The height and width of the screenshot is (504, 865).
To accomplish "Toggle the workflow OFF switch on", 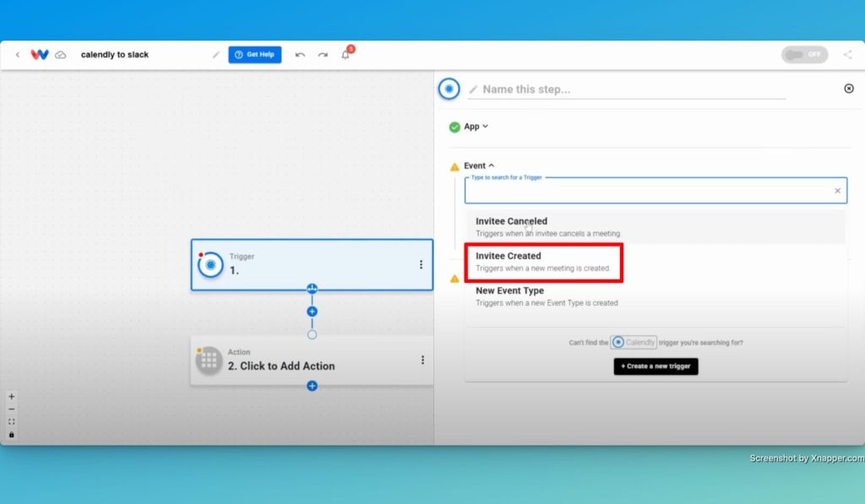I will [804, 55].
